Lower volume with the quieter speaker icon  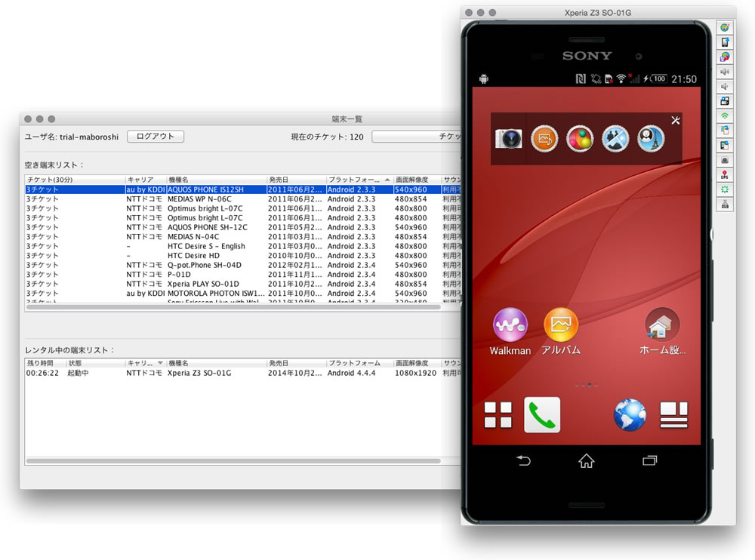[725, 87]
